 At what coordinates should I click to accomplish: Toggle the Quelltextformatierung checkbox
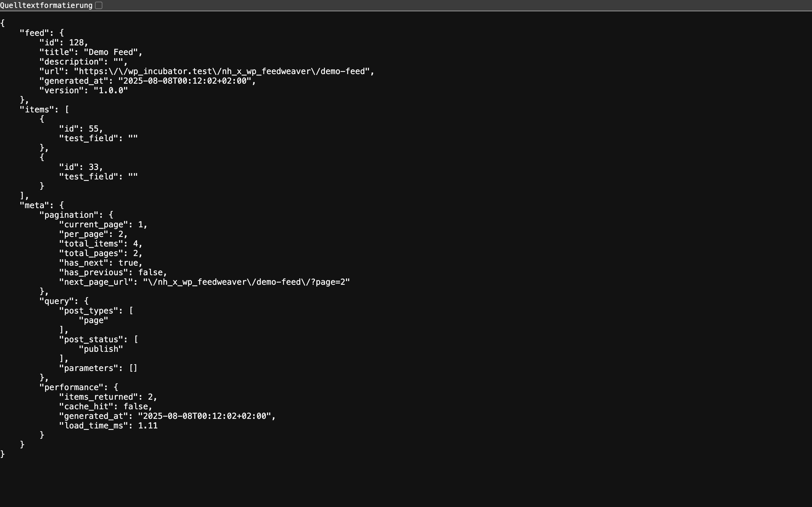[x=99, y=5]
